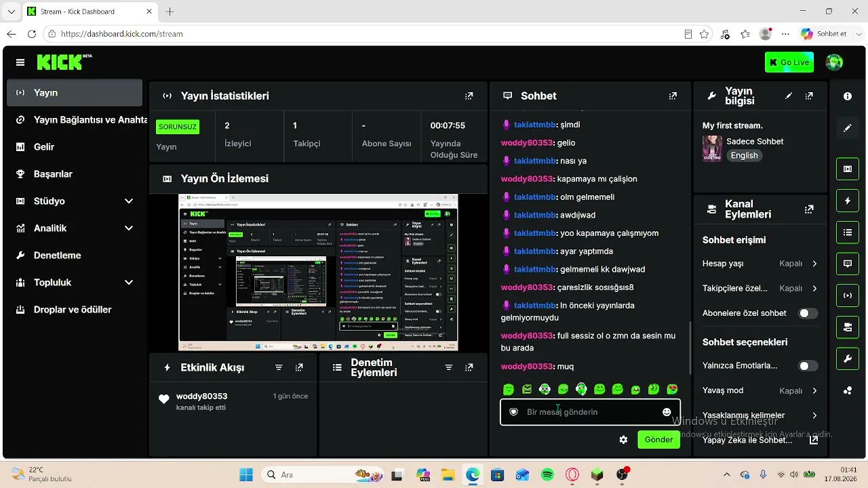Pop out the Yayın bilgisi panel
The width and height of the screenshot is (868, 488).
coord(809,96)
